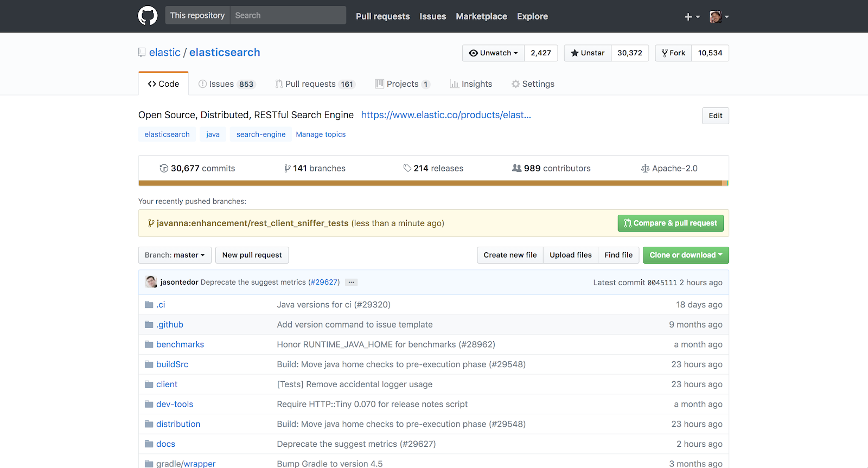Click the docs folder icon
Image resolution: width=868 pixels, height=468 pixels.
(x=149, y=444)
